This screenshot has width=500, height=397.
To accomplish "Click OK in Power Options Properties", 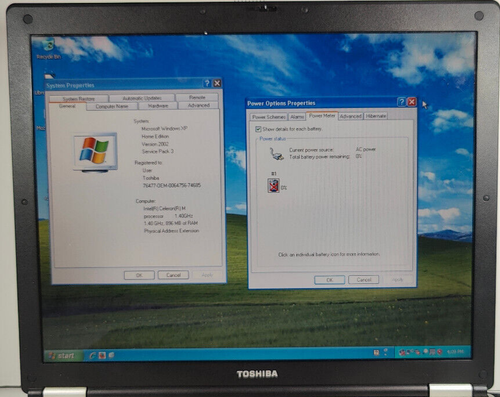I will point(330,280).
